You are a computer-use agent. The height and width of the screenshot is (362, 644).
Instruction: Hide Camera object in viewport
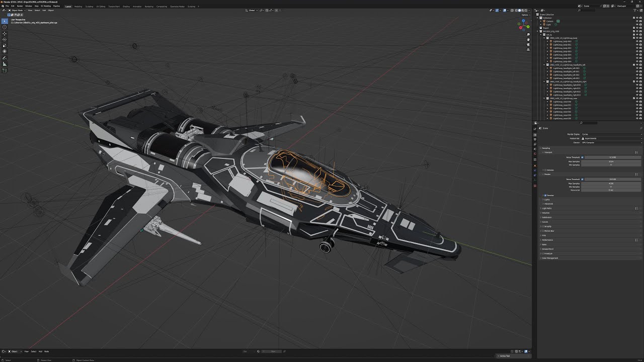[x=637, y=21]
